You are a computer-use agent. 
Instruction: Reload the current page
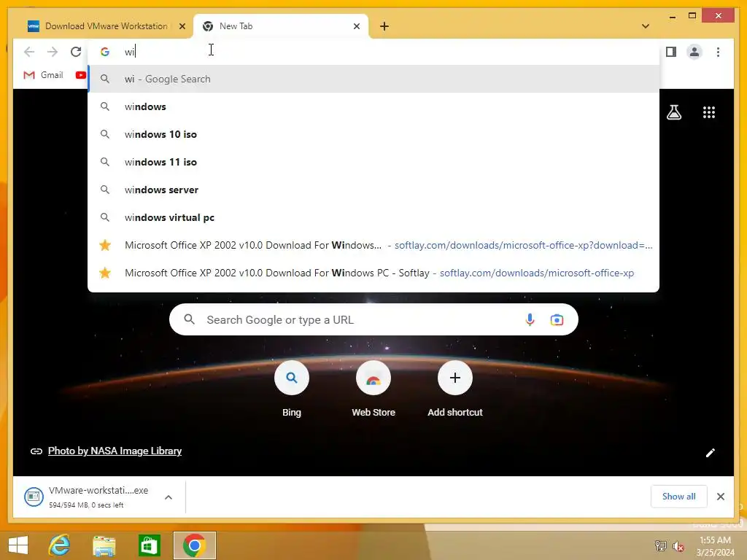(76, 52)
